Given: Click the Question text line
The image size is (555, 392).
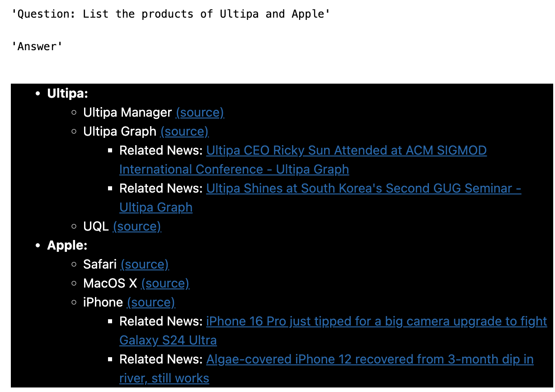Looking at the screenshot, I should tap(171, 14).
